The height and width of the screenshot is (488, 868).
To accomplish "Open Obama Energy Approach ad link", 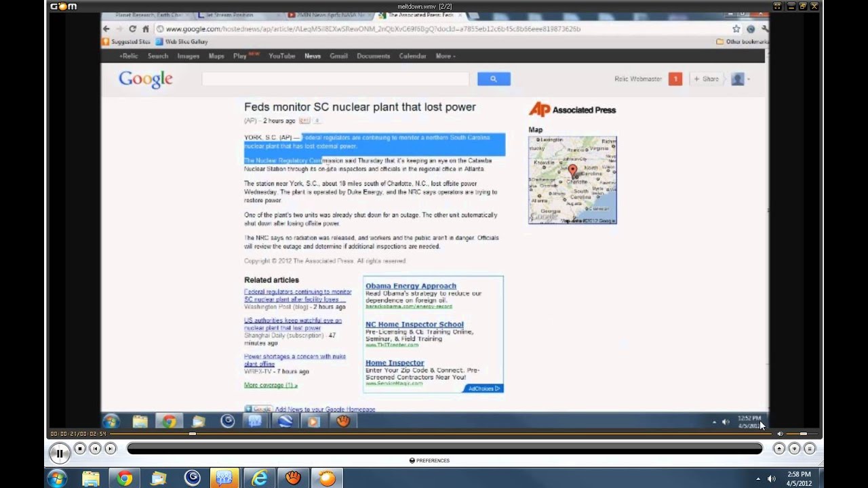I will point(411,286).
